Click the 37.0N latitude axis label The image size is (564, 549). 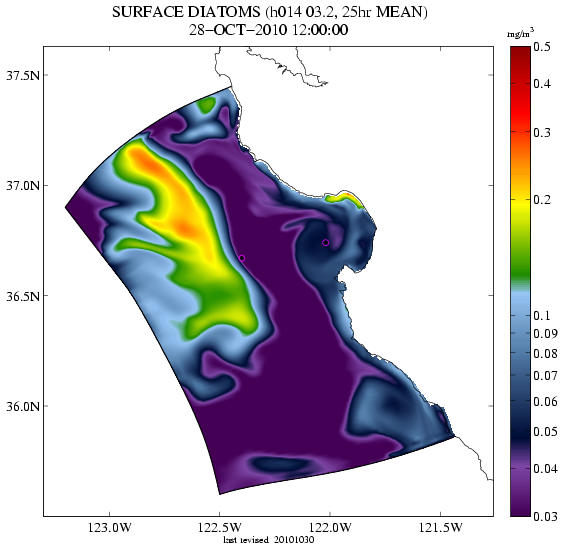(x=23, y=186)
